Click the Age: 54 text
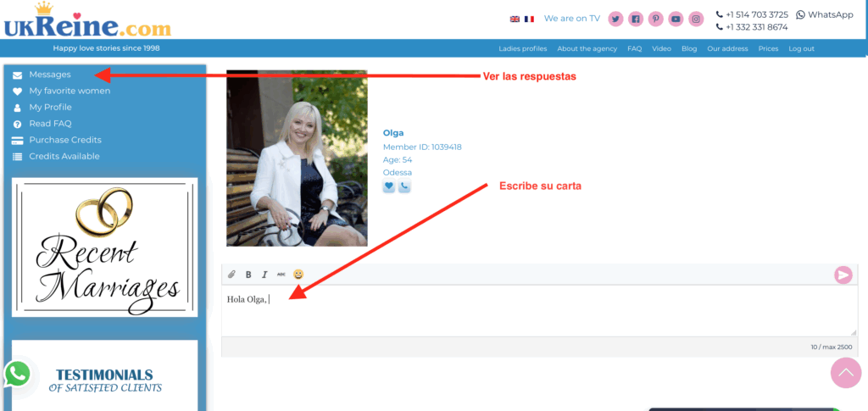The image size is (868, 411). point(398,160)
